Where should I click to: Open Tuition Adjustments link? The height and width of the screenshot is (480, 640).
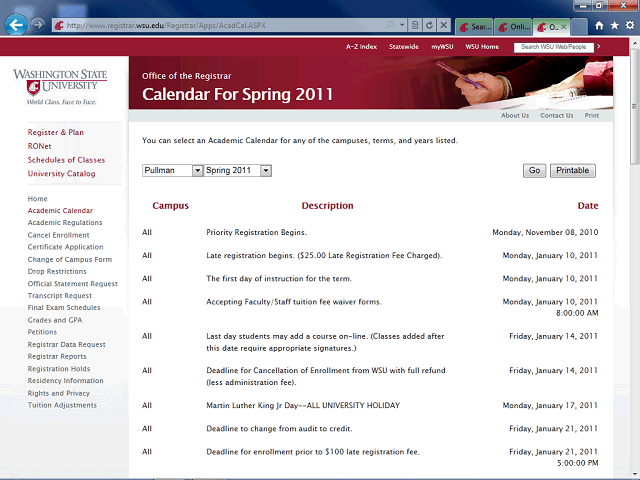[62, 405]
